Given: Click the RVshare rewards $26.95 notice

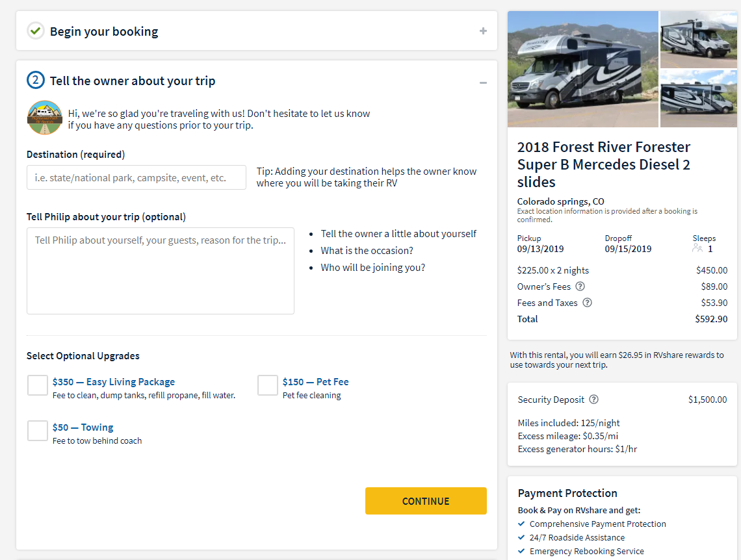Looking at the screenshot, I should pos(617,360).
